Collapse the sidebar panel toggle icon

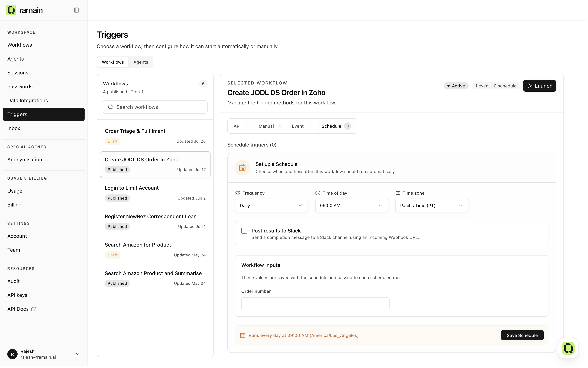tap(77, 10)
